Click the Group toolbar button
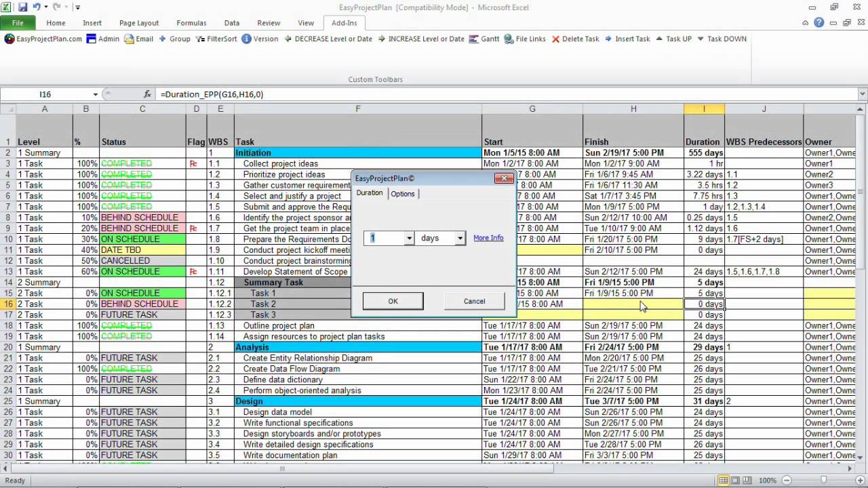Screen dimensions: 868x488 tap(174, 39)
